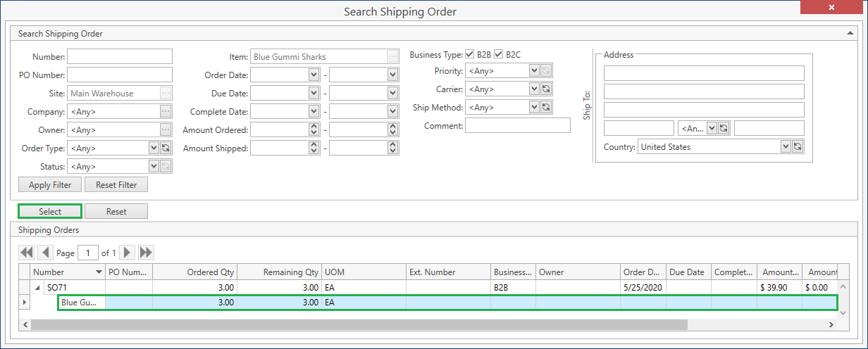Refresh the Order Type list
868x349 pixels.
coord(166,148)
